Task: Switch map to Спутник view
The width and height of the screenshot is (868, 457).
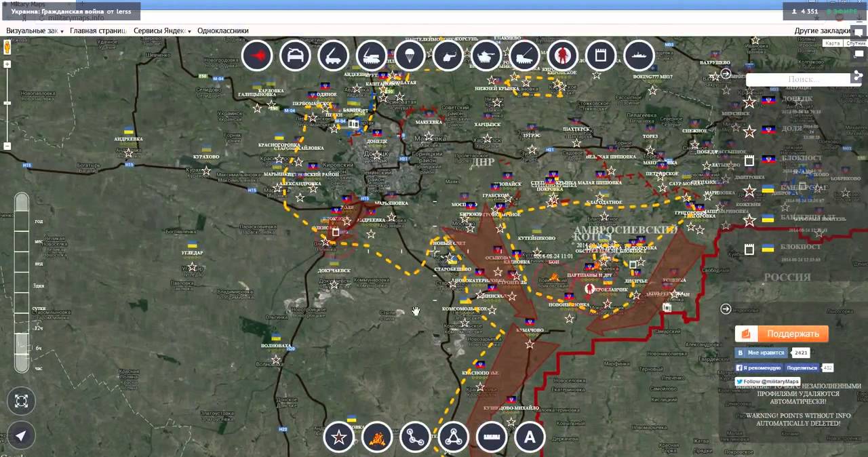Action: pyautogui.click(x=856, y=43)
